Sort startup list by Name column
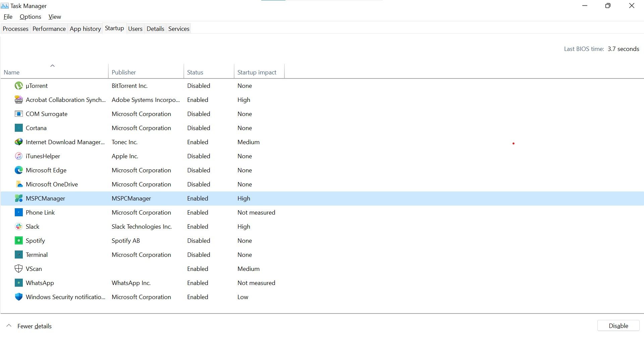 pos(54,71)
